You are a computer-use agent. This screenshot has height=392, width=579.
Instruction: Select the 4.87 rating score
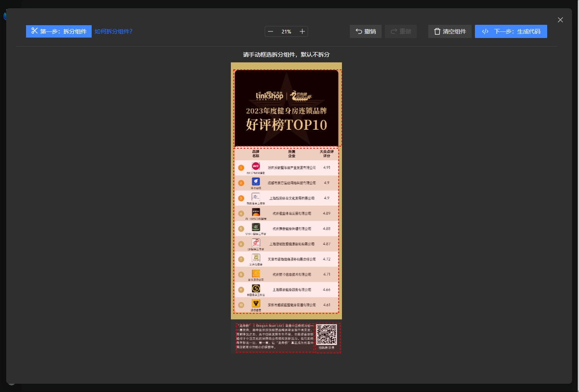pyautogui.click(x=327, y=244)
